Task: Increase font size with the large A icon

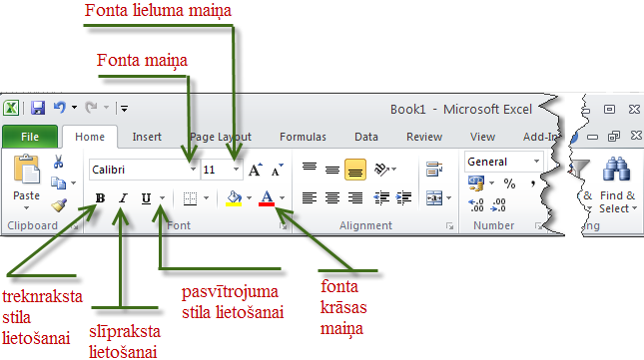Action: click(256, 170)
